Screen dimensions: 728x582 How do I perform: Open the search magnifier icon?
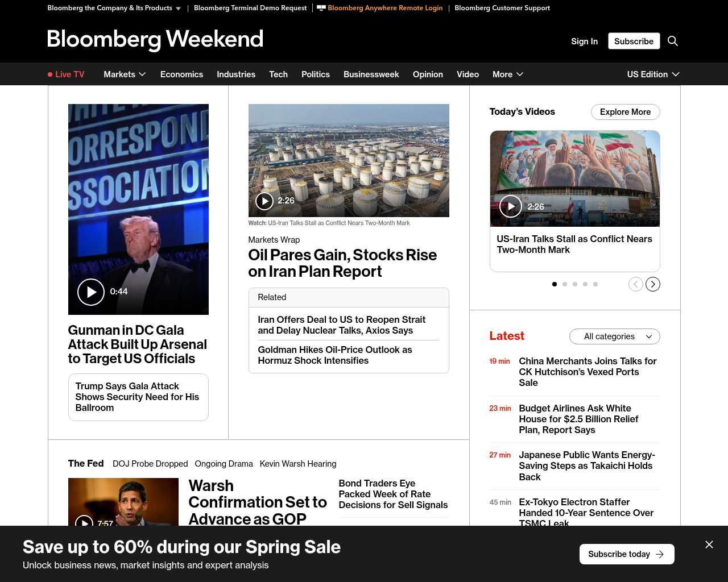(673, 41)
